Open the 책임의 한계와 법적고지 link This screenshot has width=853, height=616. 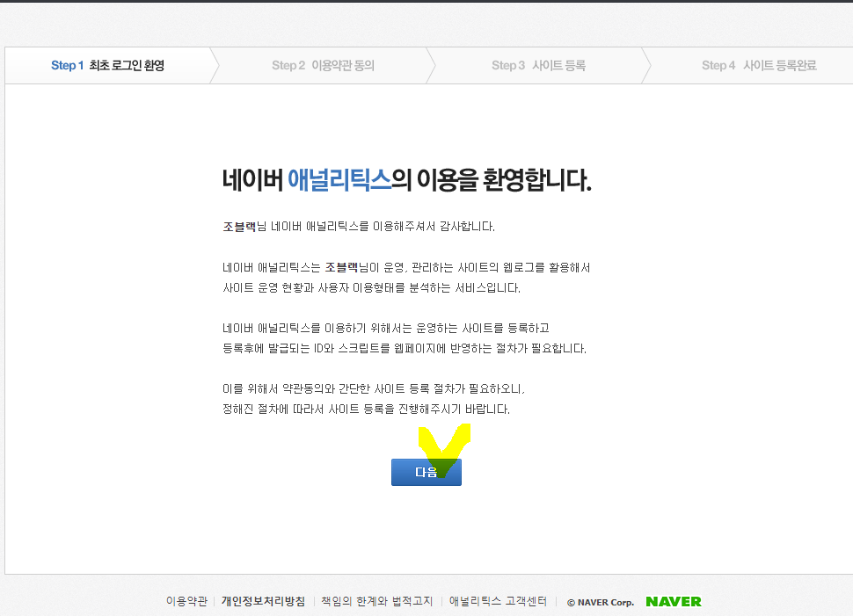[x=376, y=601]
